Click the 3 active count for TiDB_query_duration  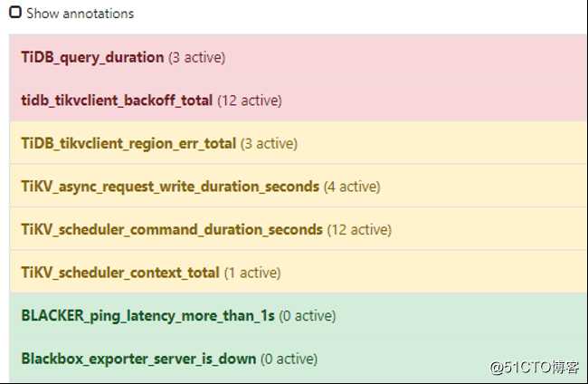pyautogui.click(x=196, y=57)
